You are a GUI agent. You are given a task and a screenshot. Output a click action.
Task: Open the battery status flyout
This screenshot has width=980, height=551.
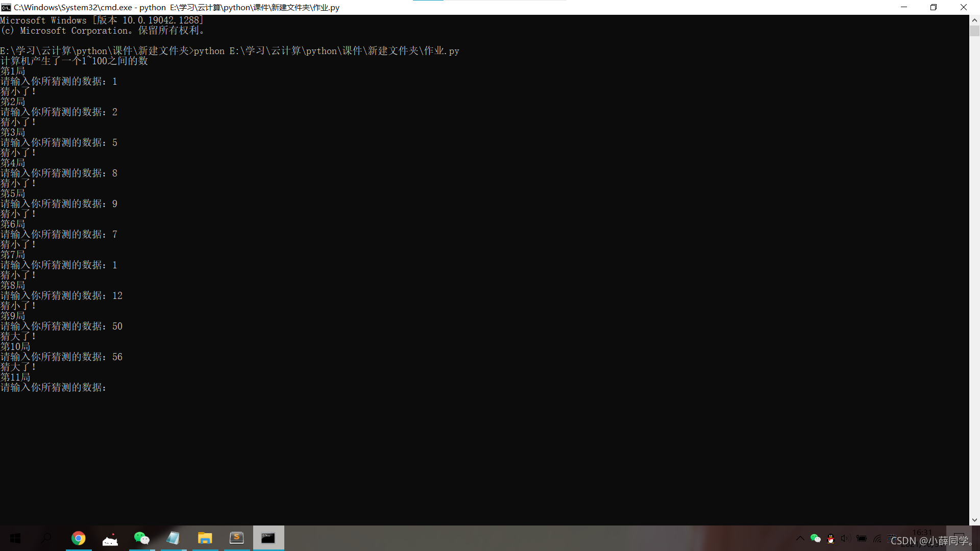pyautogui.click(x=862, y=539)
